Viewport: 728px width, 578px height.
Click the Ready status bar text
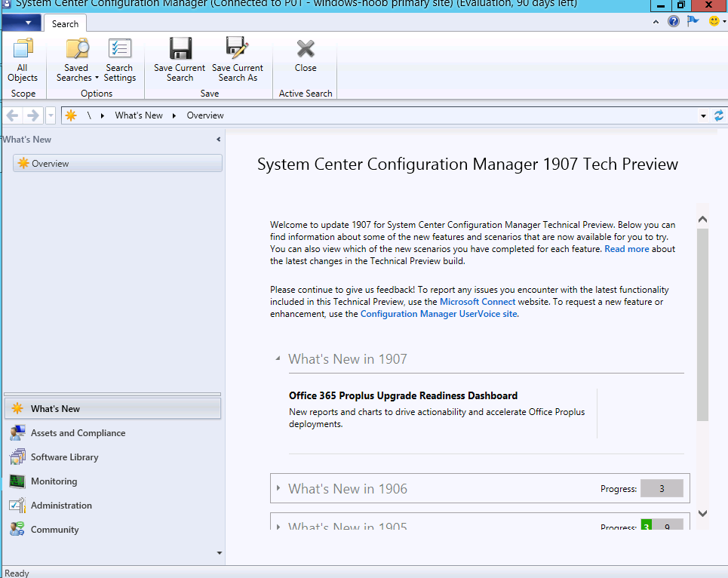pyautogui.click(x=17, y=573)
